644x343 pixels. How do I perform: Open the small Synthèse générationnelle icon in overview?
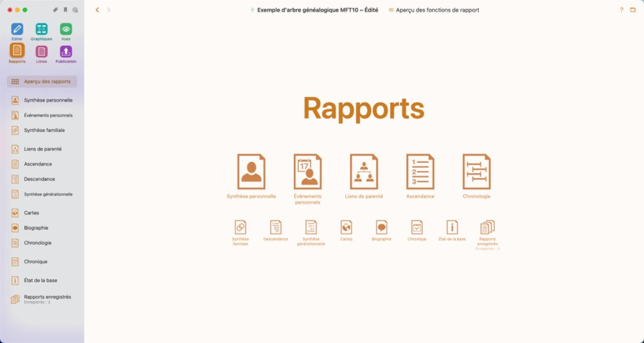[311, 227]
